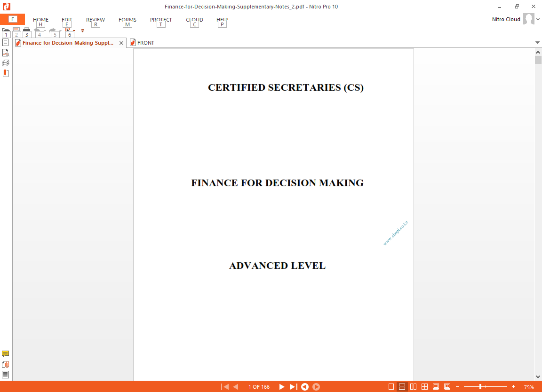
Task: Open the orange File menu button
Action: point(12,19)
